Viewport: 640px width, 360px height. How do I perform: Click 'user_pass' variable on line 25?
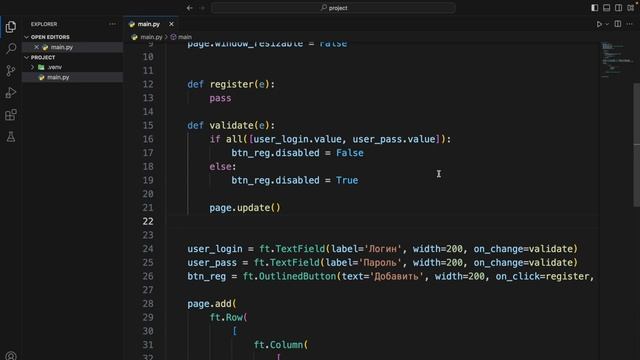pos(212,262)
